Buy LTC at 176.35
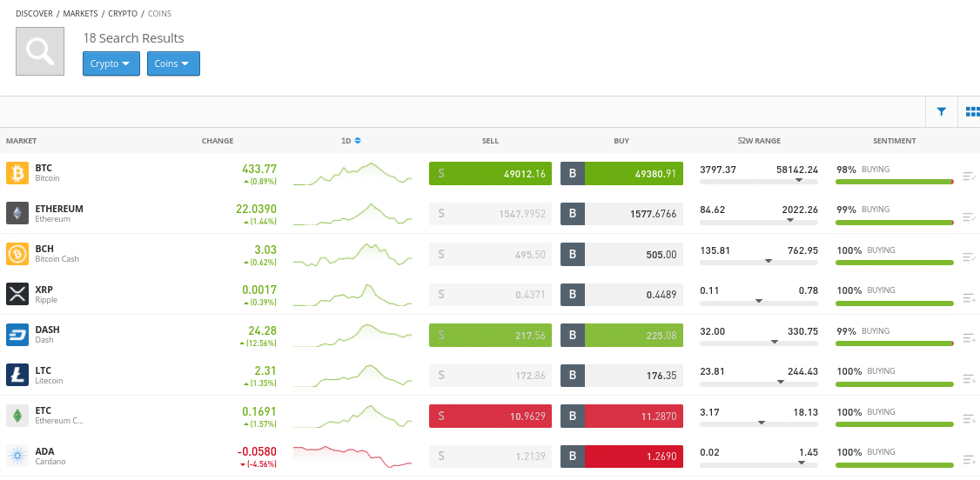Image resolution: width=980 pixels, height=480 pixels. [x=622, y=376]
